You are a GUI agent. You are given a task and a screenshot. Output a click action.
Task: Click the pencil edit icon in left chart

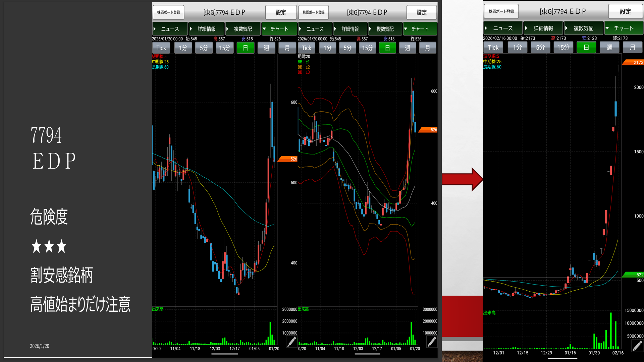point(291,342)
